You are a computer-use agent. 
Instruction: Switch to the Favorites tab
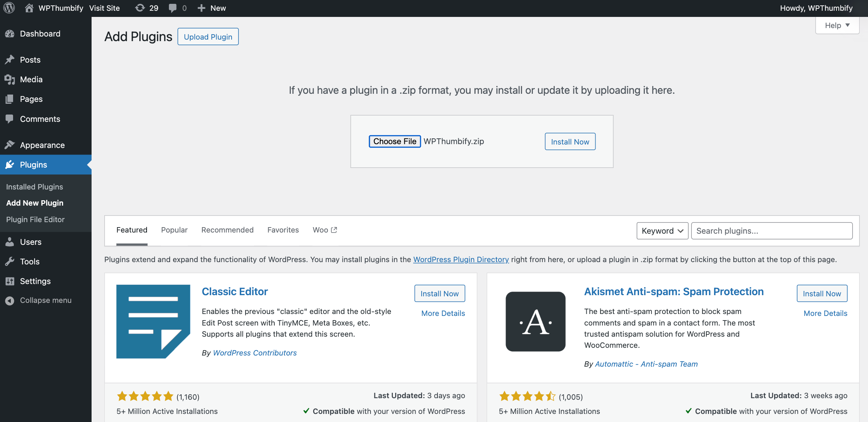[283, 230]
